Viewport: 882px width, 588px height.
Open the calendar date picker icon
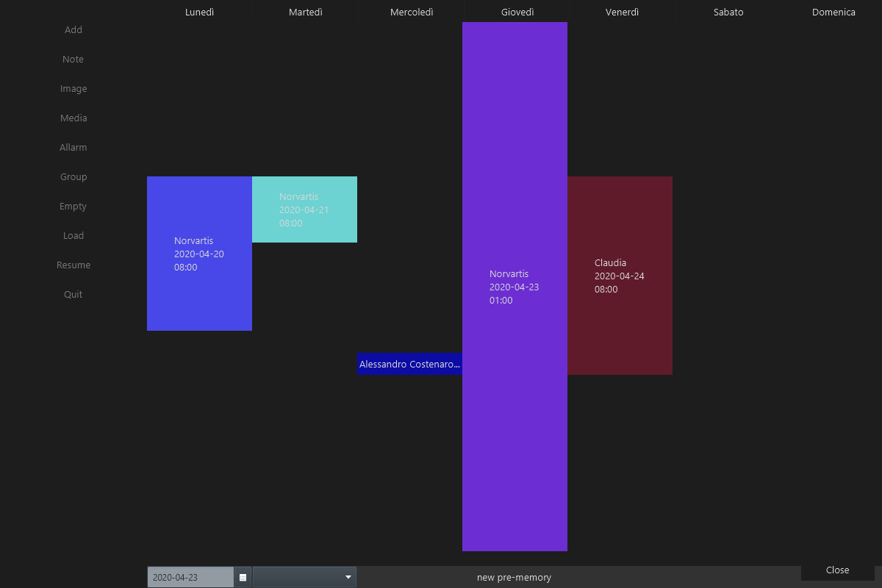[243, 577]
